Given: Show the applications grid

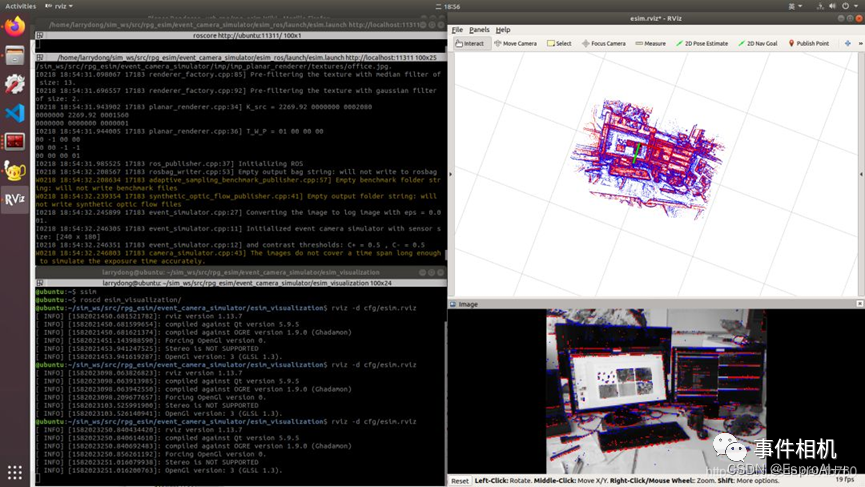Looking at the screenshot, I should pyautogui.click(x=15, y=472).
